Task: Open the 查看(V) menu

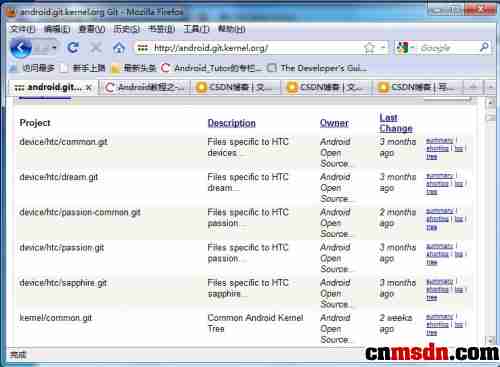Action: click(92, 29)
